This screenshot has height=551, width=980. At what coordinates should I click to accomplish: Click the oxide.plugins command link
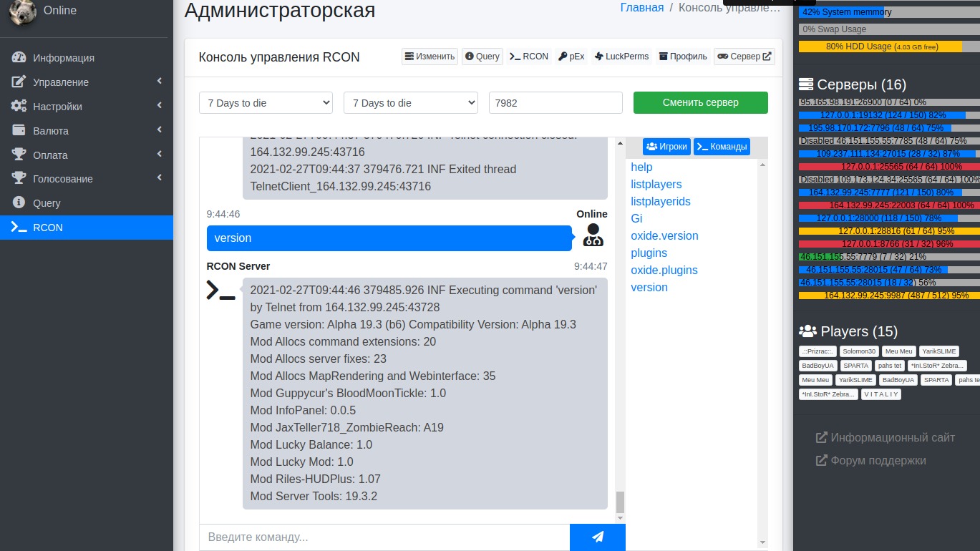pos(664,270)
